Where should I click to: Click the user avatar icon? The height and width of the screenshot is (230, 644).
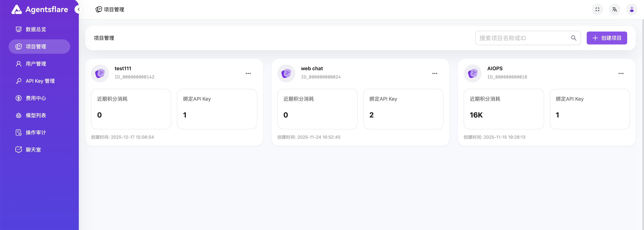point(631,9)
